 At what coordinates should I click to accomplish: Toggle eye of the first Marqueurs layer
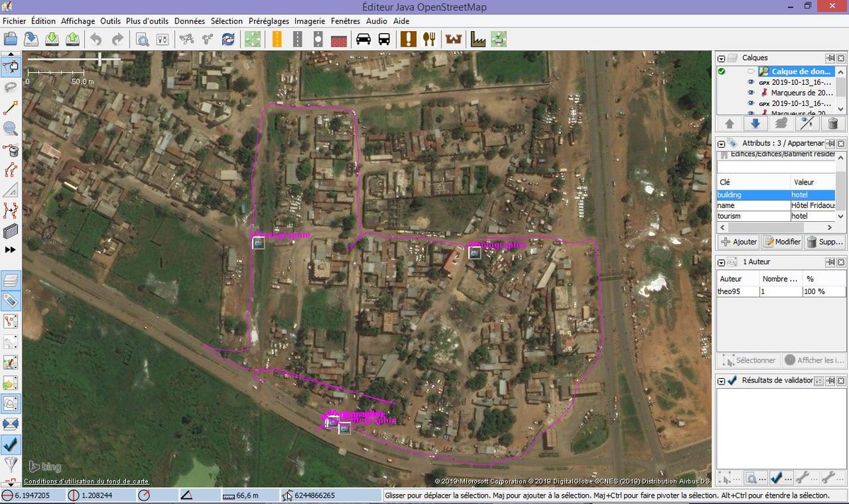[x=751, y=93]
